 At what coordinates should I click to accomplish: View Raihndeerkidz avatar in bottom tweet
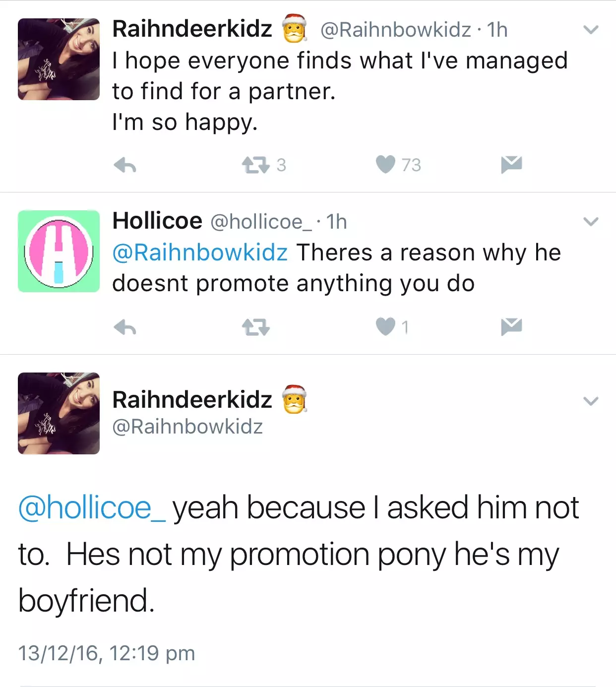[x=59, y=413]
